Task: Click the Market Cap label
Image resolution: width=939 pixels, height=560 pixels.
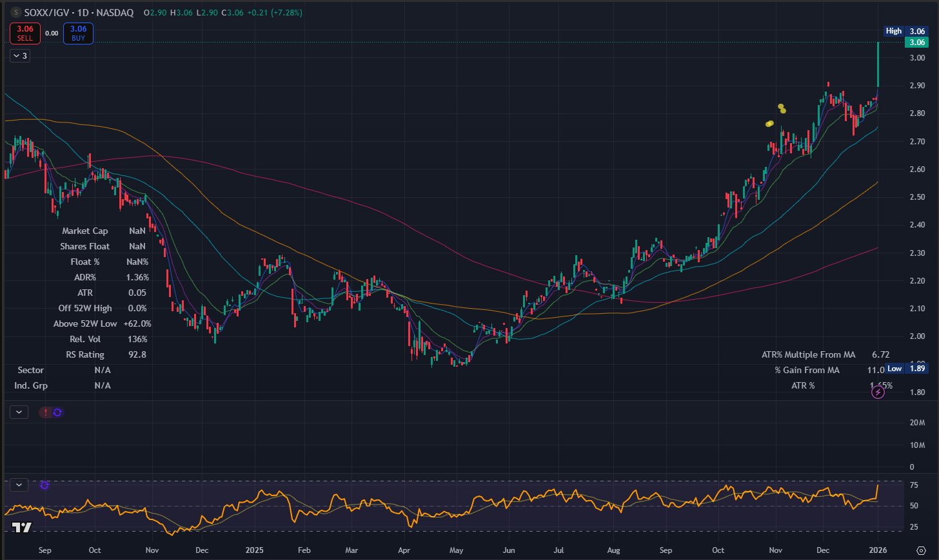Action: (85, 231)
